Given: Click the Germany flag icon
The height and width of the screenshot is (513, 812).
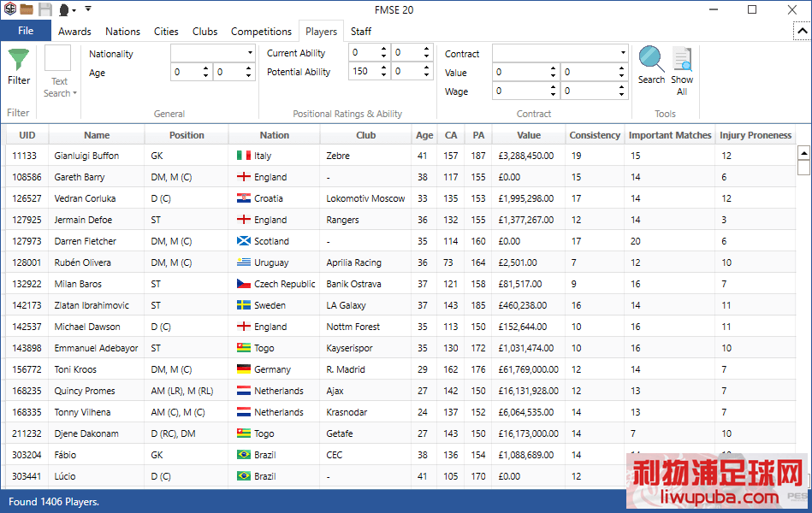Looking at the screenshot, I should pos(244,369).
